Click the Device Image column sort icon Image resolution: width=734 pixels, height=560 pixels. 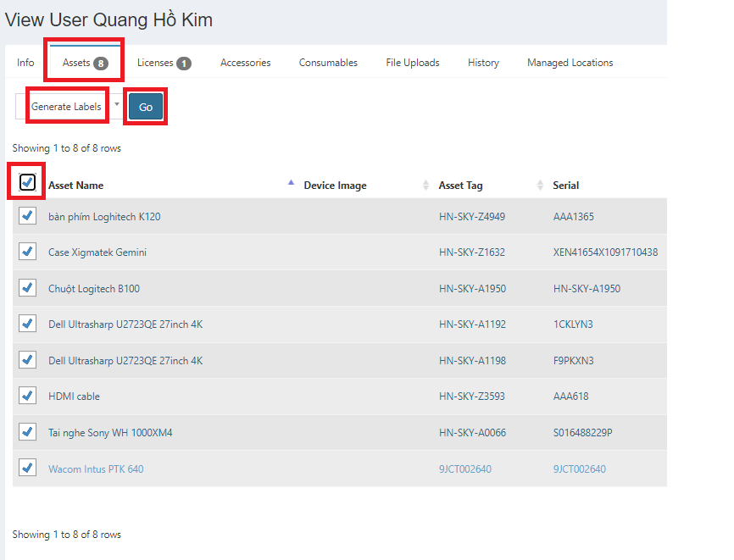425,186
